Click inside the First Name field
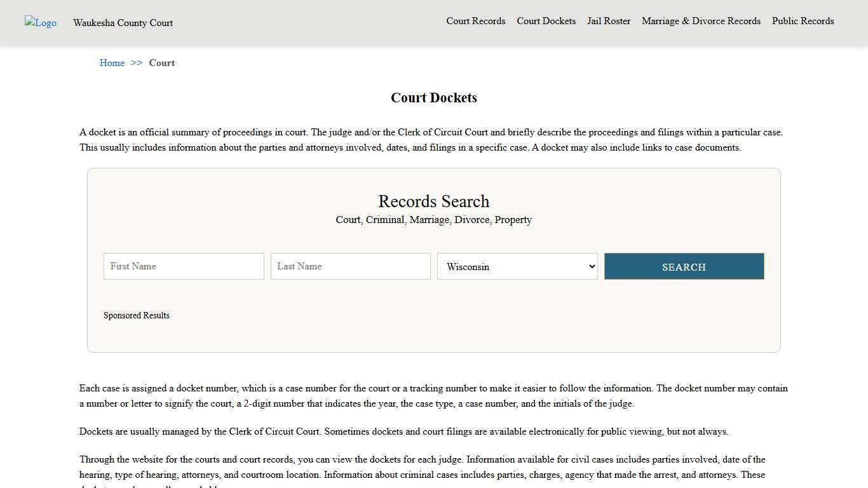The width and height of the screenshot is (868, 488). pos(183,266)
